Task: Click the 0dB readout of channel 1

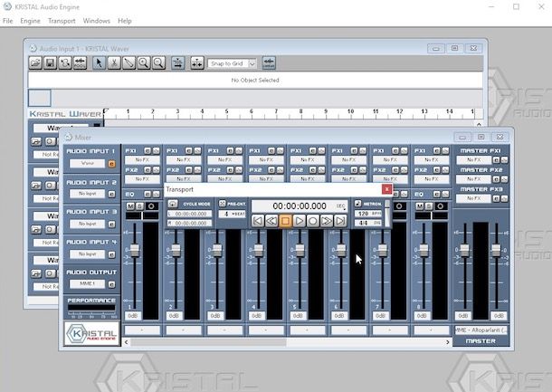Action: 133,316
